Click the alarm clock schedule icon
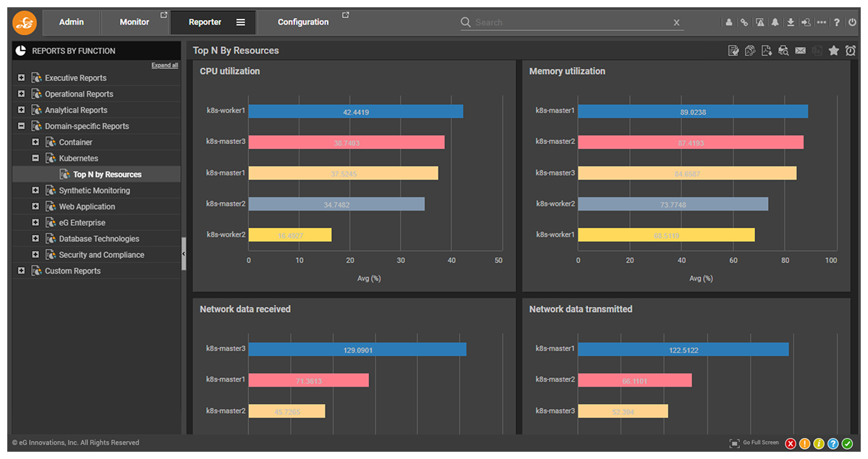868x459 pixels. point(851,51)
